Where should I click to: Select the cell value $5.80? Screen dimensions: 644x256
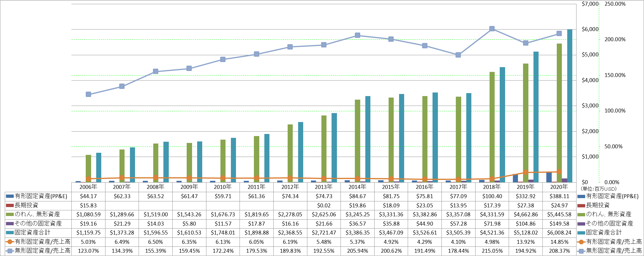pyautogui.click(x=189, y=223)
